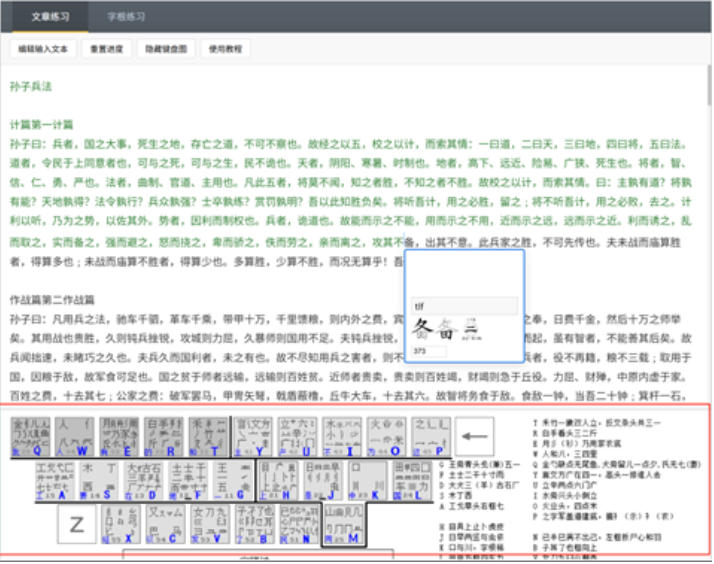Toggle the 隐藏键盘图 keyboard map button

click(x=166, y=49)
